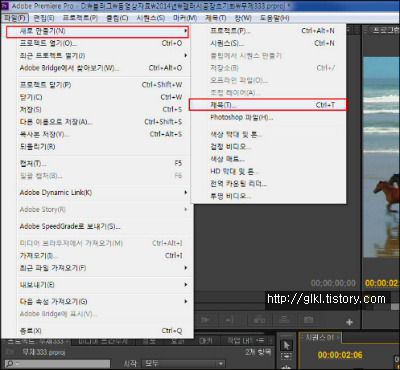Select the Track Select tool
400x370 pixels.
tap(287, 357)
